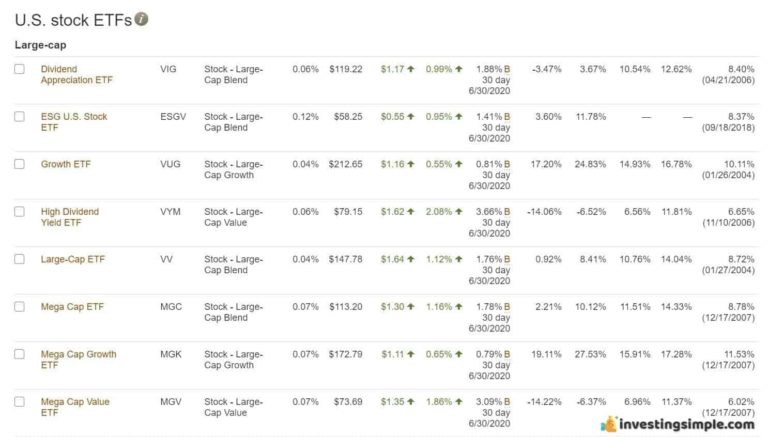
Task: Click the up arrow next to 1.12%
Action: pyautogui.click(x=458, y=259)
